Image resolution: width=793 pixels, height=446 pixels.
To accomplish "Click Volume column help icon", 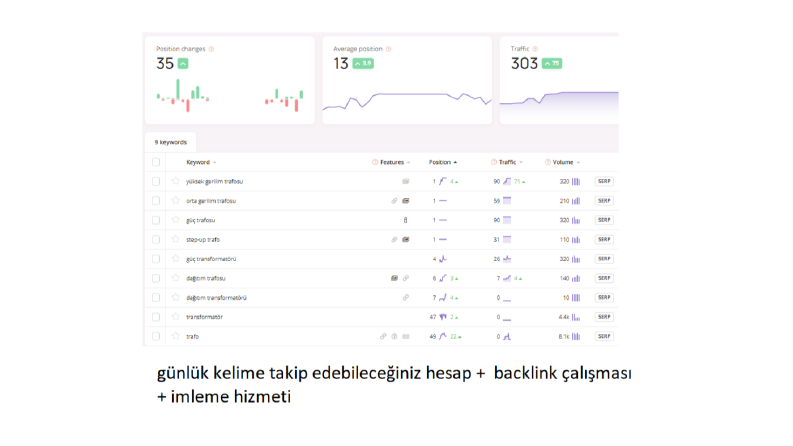I will [x=547, y=162].
